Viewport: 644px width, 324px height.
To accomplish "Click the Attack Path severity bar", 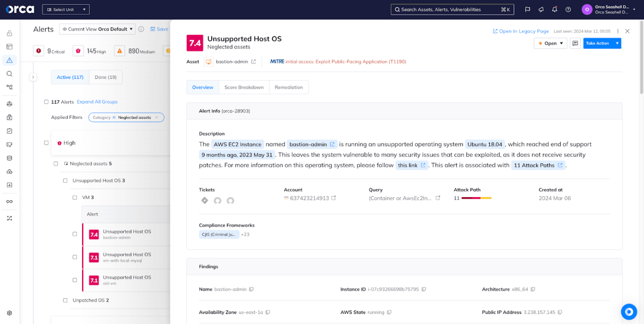I will [476, 198].
